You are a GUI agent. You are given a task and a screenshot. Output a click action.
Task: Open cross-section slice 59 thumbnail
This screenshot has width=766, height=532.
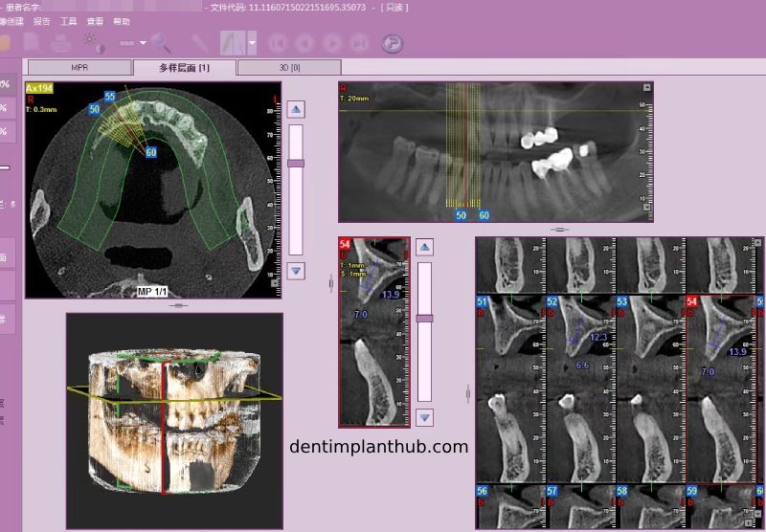pyautogui.click(x=721, y=506)
